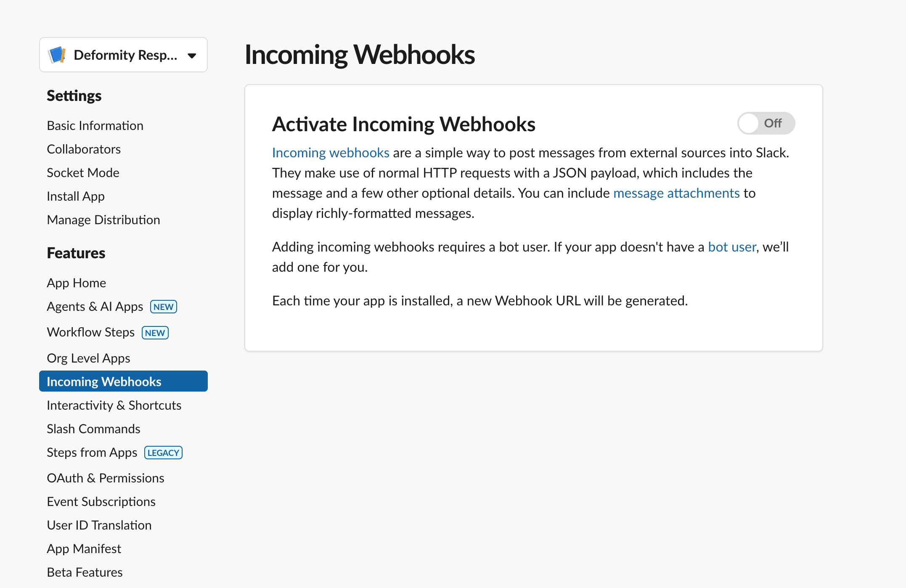Open the Collaborators settings page

[84, 148]
